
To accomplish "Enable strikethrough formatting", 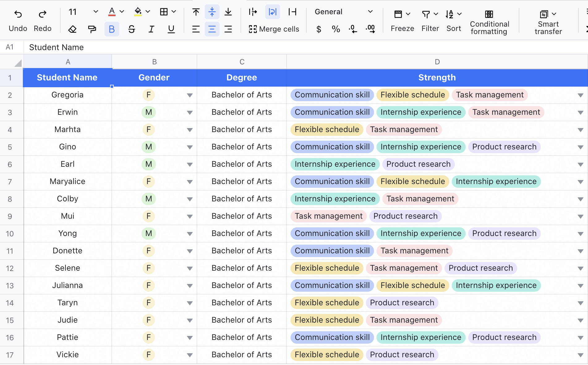I will 131,29.
